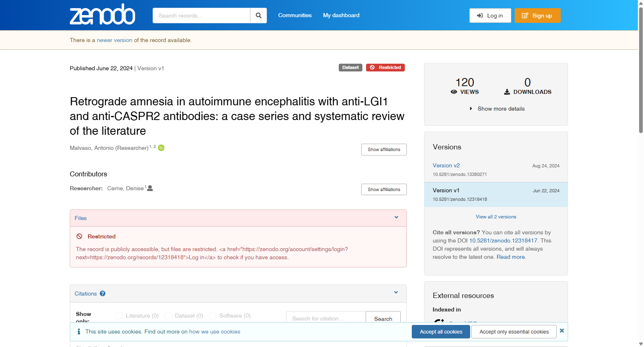The image size is (644, 347).
Task: Open My dashboard in top navigation
Action: (x=341, y=15)
